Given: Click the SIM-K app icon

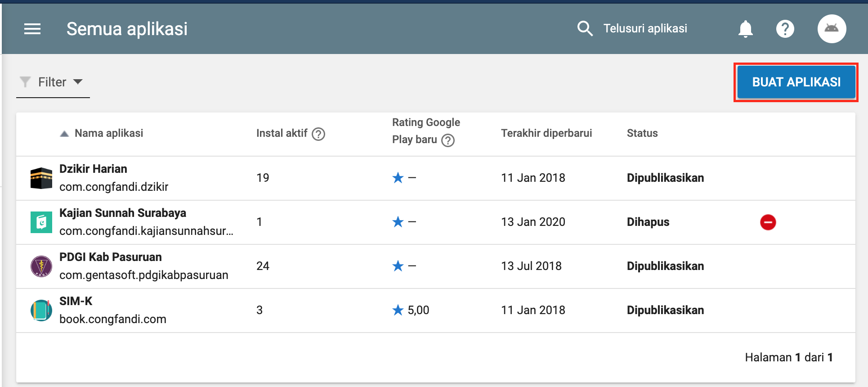Looking at the screenshot, I should pyautogui.click(x=41, y=310).
